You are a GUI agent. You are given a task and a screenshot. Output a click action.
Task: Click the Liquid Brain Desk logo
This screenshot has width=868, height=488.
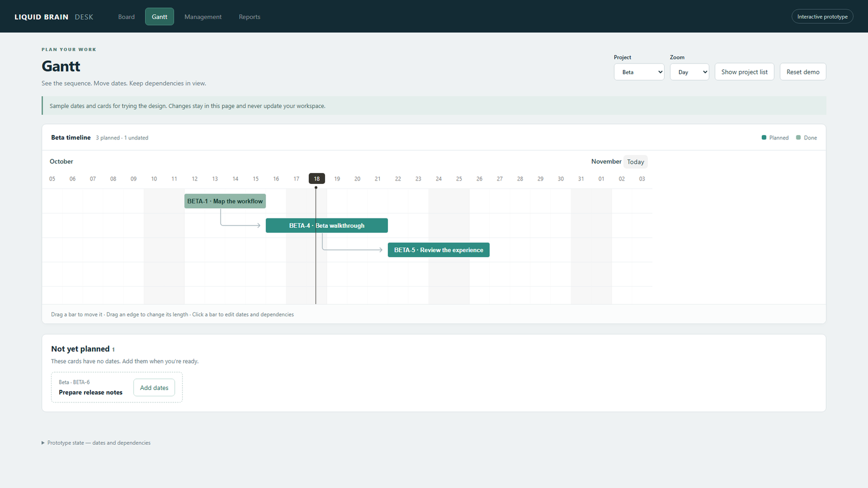pyautogui.click(x=54, y=17)
